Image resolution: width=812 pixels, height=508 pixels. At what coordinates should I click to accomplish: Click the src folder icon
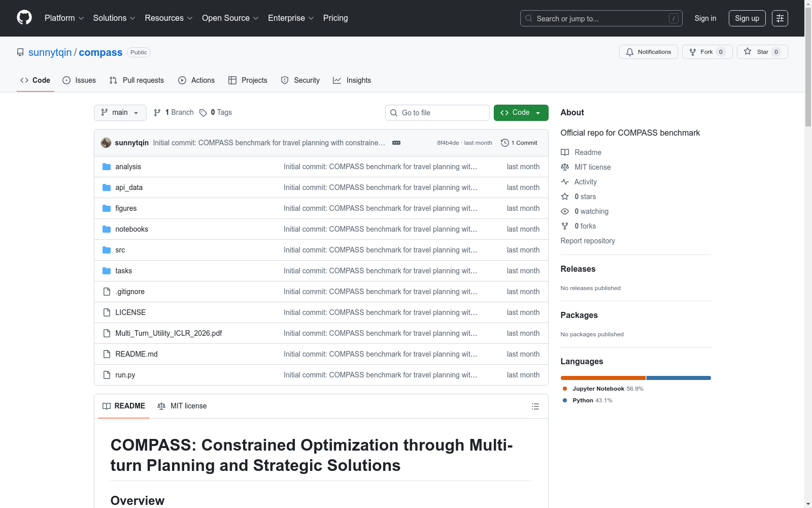[107, 250]
